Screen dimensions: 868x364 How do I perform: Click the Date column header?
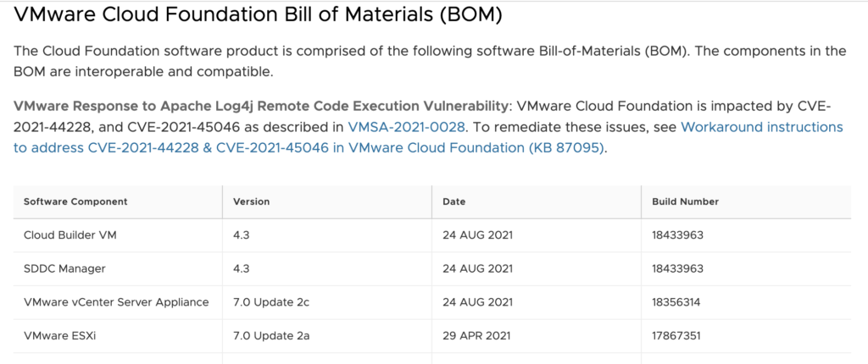pos(454,201)
